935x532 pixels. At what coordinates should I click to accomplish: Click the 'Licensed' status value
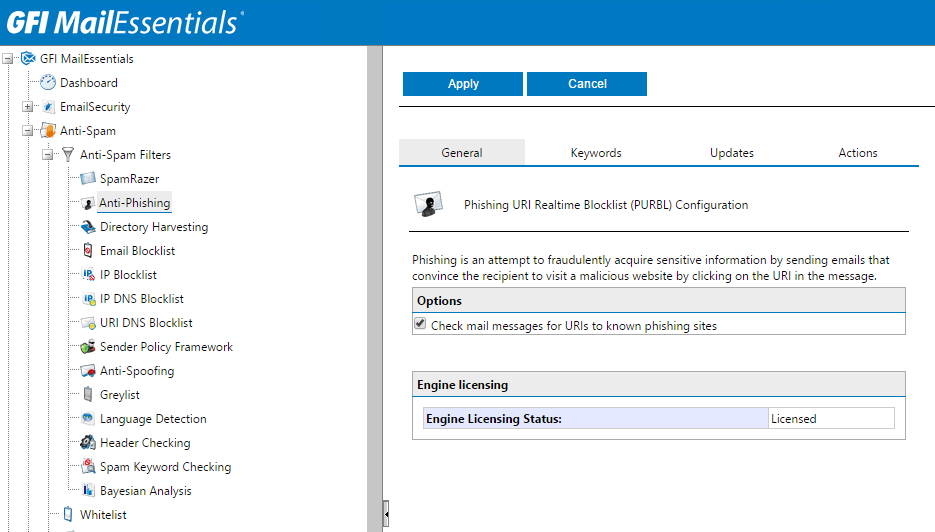click(793, 419)
